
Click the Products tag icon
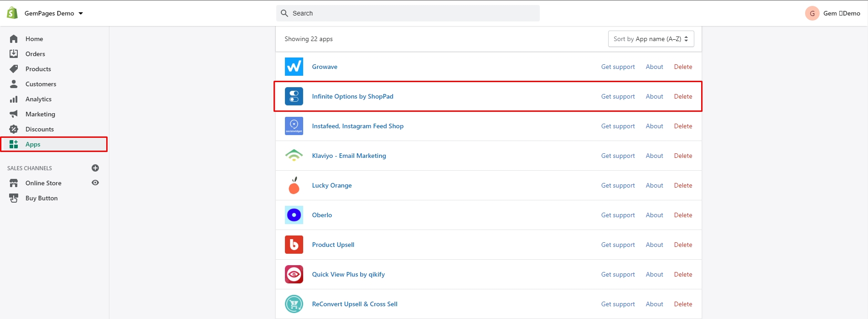tap(14, 69)
